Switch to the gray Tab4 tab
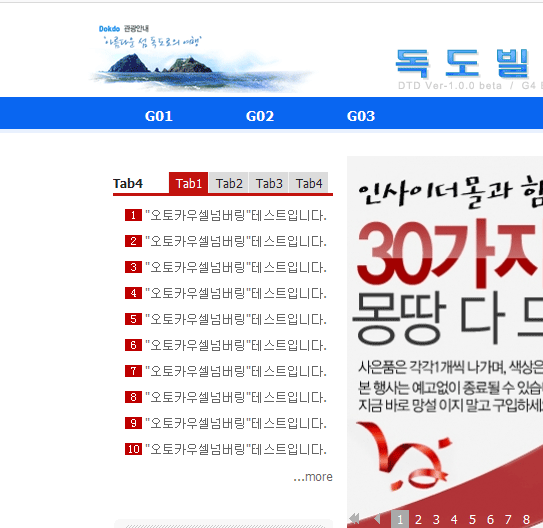 [309, 183]
